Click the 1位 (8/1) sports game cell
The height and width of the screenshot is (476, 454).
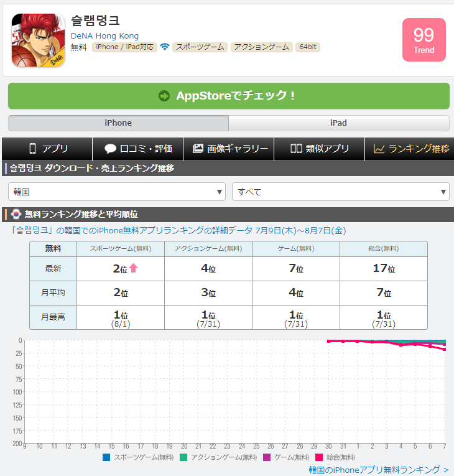pos(121,317)
